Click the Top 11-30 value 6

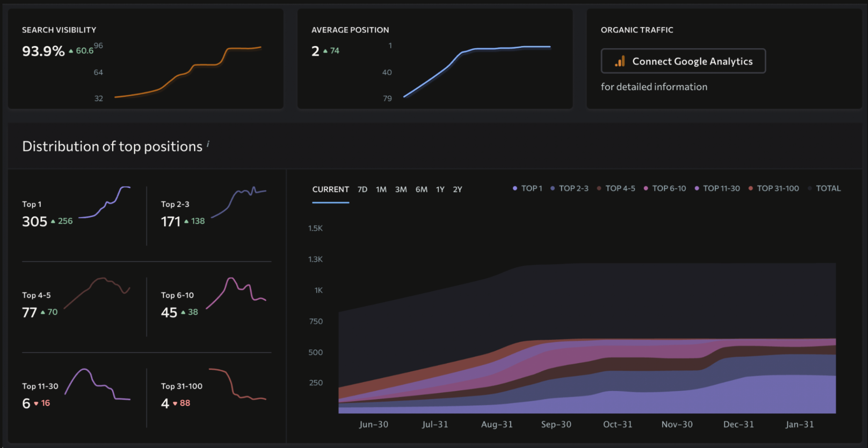tap(26, 404)
